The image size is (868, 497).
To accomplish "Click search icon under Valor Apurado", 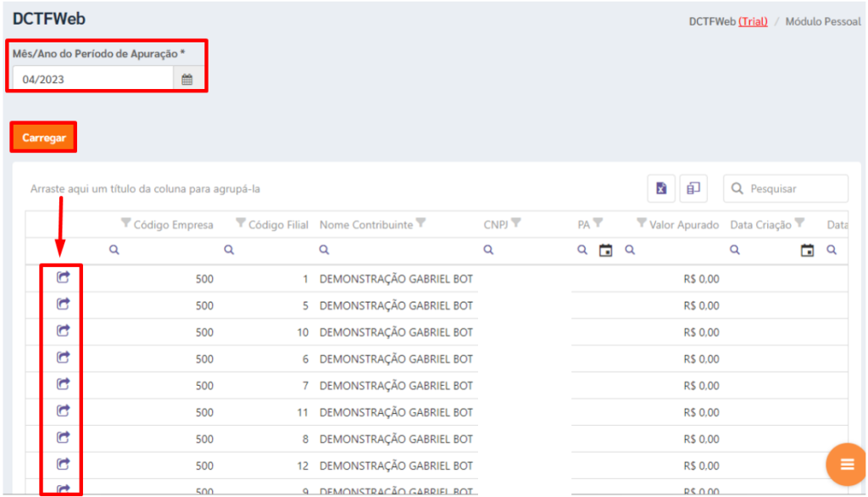I will pos(630,250).
